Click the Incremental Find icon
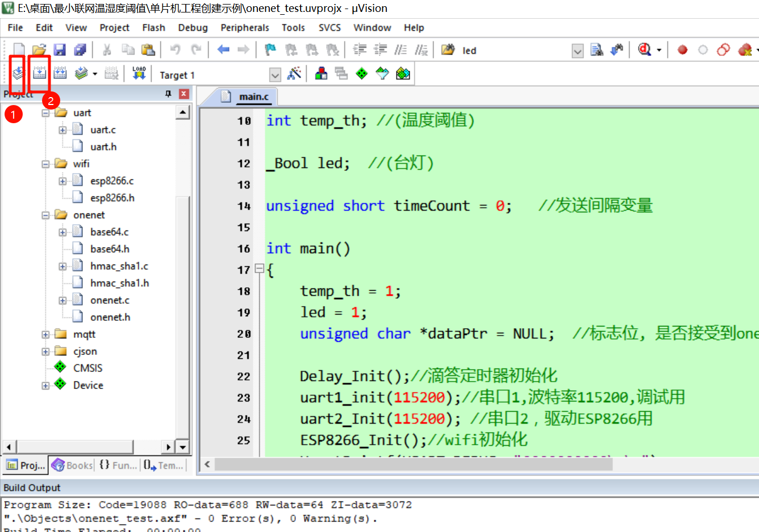The width and height of the screenshot is (759, 532). click(x=616, y=50)
